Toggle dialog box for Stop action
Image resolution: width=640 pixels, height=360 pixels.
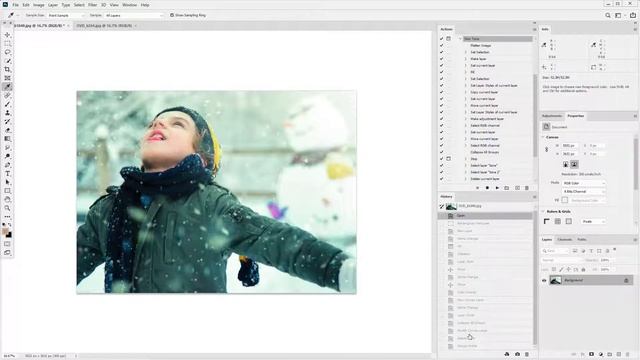[448, 159]
